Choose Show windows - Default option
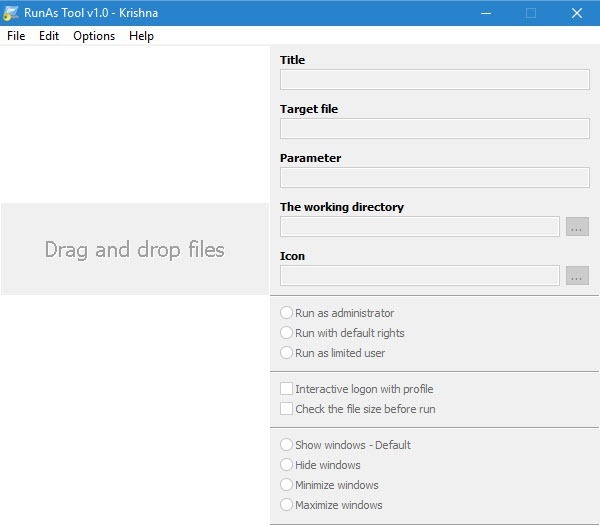Image resolution: width=600 pixels, height=526 pixels. pos(286,445)
